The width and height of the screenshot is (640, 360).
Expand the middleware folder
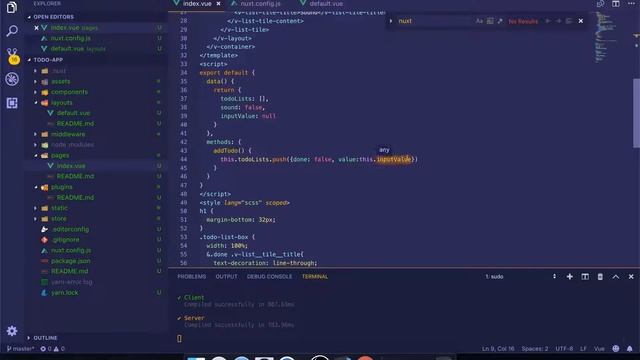68,134
